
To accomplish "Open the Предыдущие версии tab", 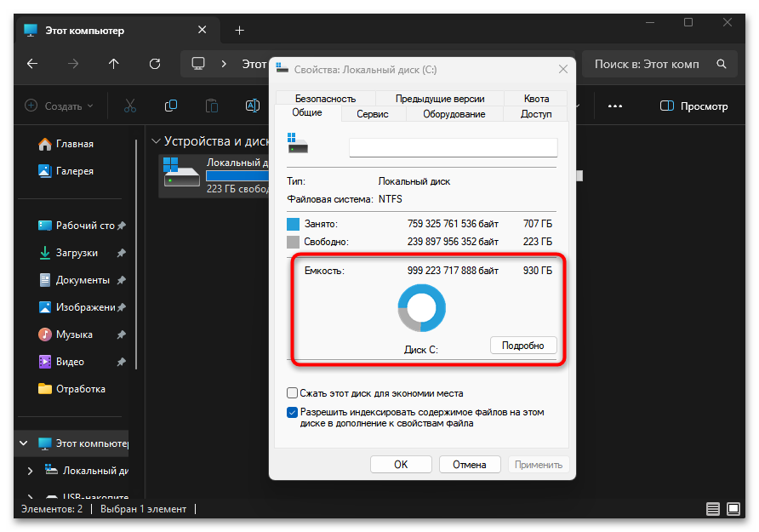I will 440,98.
